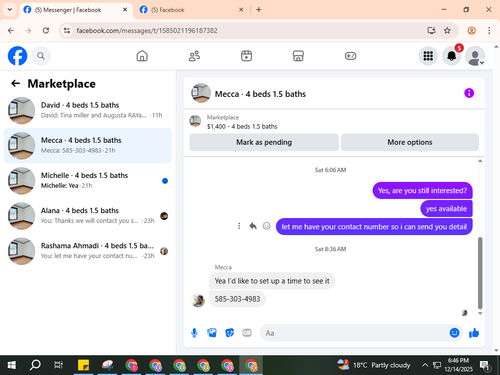This screenshot has width=500, height=375.
Task: Reload the page
Action: coord(46,31)
